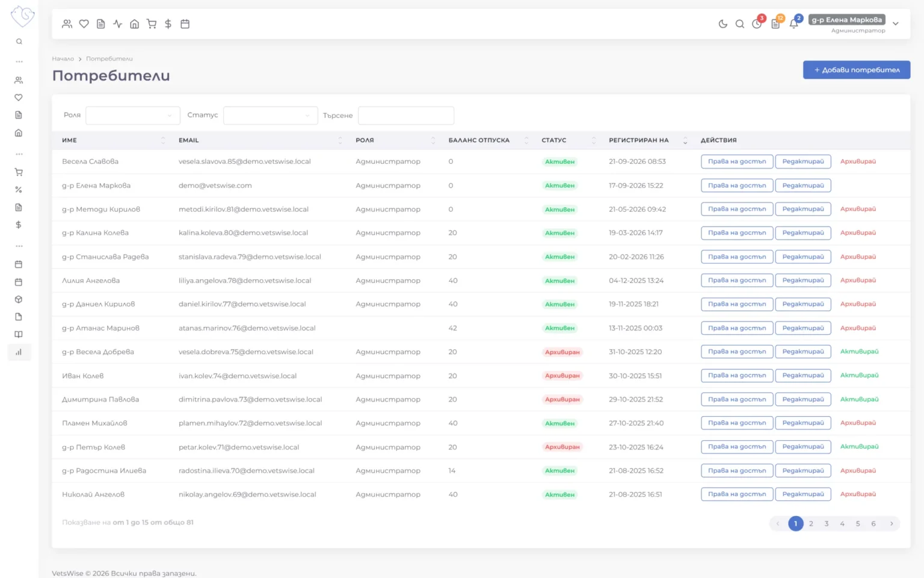Screen dimensions: 924x578
Task: Open the Роля filter dropdown
Action: 133,116
